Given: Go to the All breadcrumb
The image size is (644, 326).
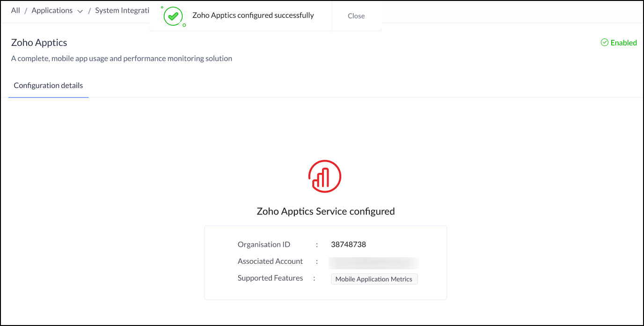Looking at the screenshot, I should click(15, 10).
